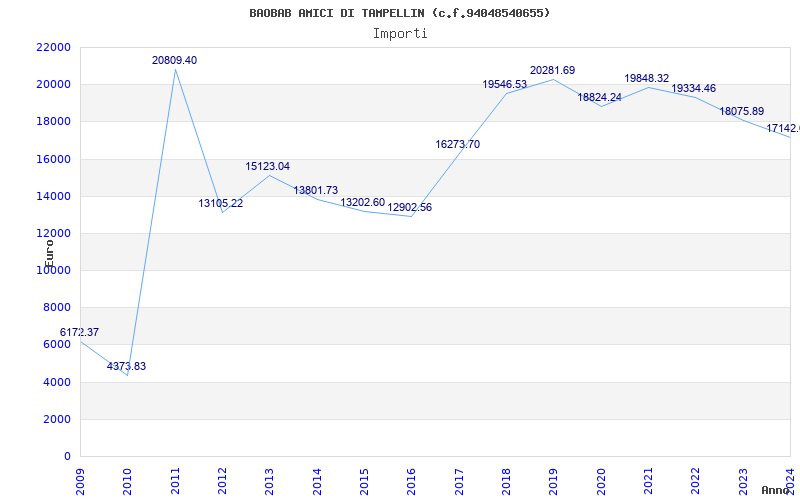
Task: Click the 2021 x-axis year label
Action: pyautogui.click(x=648, y=482)
